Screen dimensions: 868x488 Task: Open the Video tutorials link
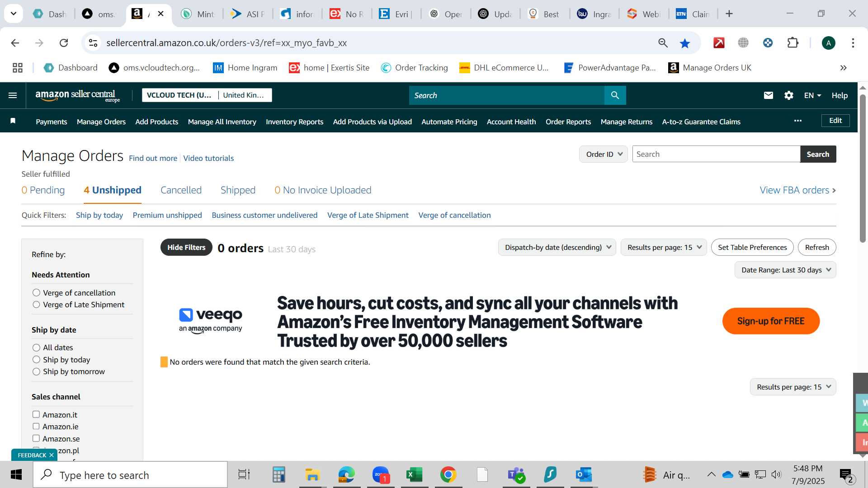coord(208,158)
